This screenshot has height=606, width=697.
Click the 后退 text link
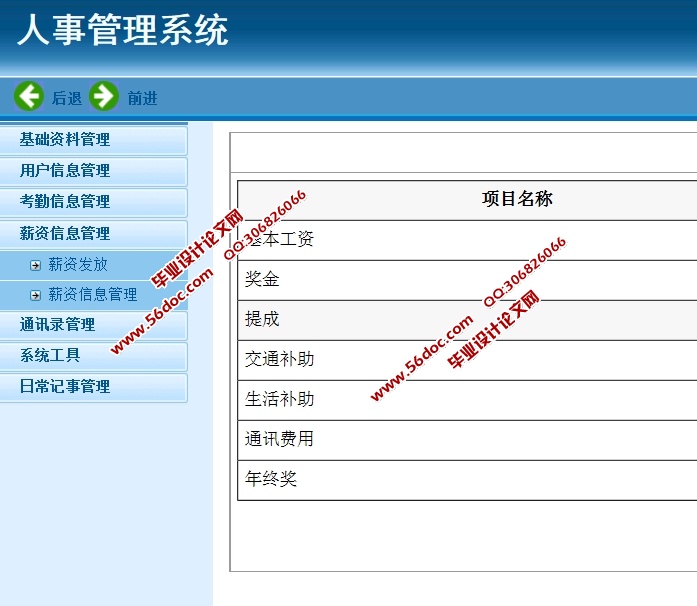[x=67, y=98]
